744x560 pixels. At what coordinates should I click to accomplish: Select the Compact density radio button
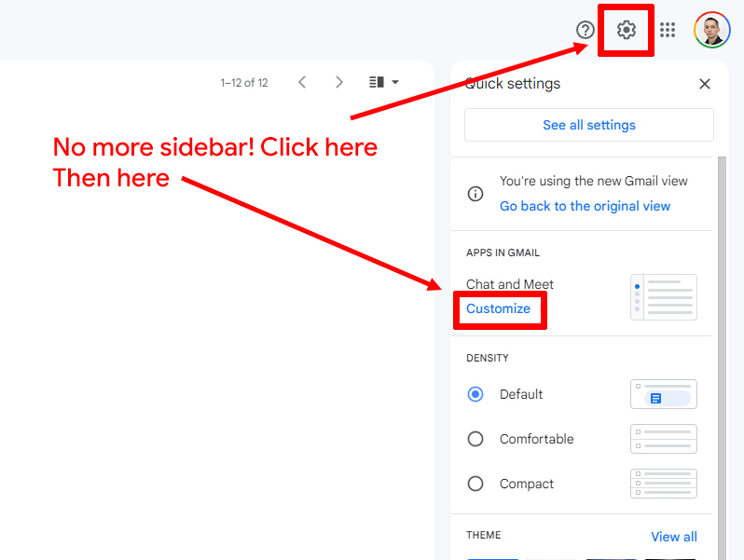pos(475,484)
